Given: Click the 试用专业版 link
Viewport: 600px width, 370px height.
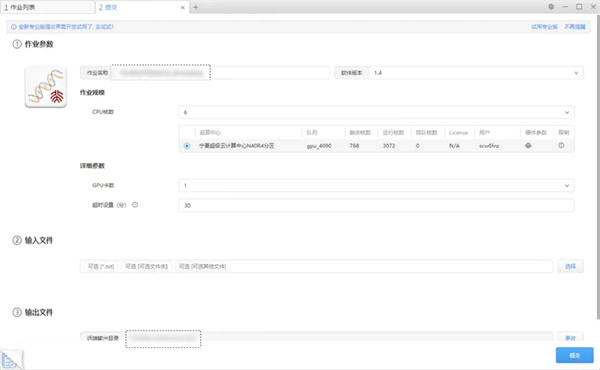Looking at the screenshot, I should (x=544, y=27).
